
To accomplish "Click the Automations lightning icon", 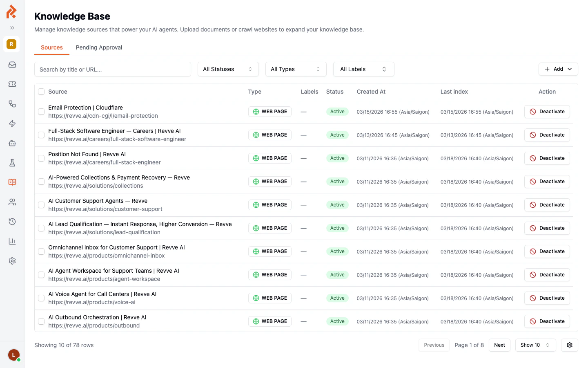I will tap(12, 123).
